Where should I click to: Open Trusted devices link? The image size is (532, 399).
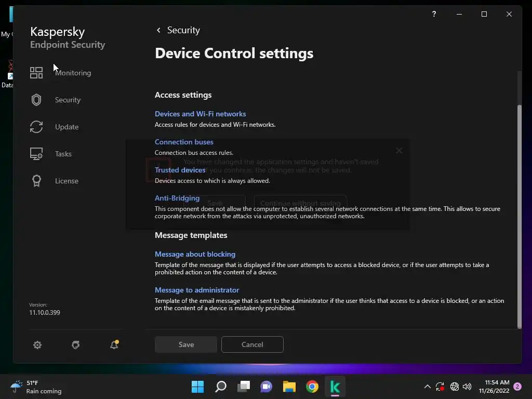pyautogui.click(x=180, y=170)
